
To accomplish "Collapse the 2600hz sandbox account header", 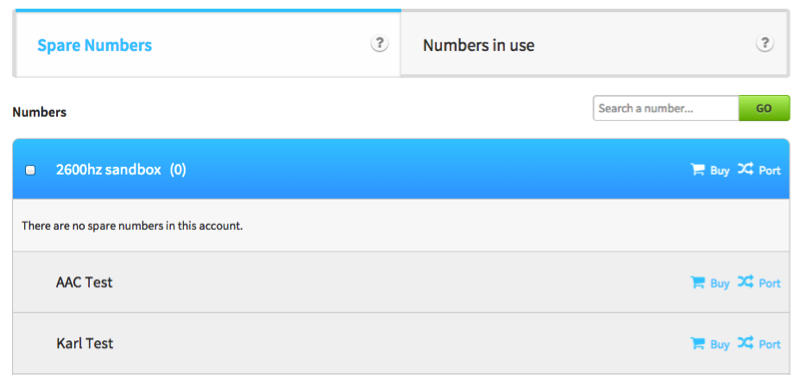I will [401, 169].
